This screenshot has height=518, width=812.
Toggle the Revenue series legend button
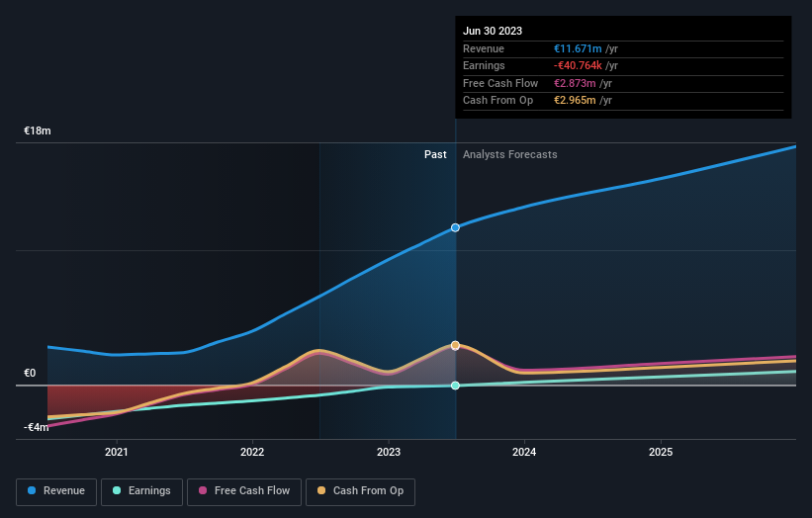click(x=56, y=491)
